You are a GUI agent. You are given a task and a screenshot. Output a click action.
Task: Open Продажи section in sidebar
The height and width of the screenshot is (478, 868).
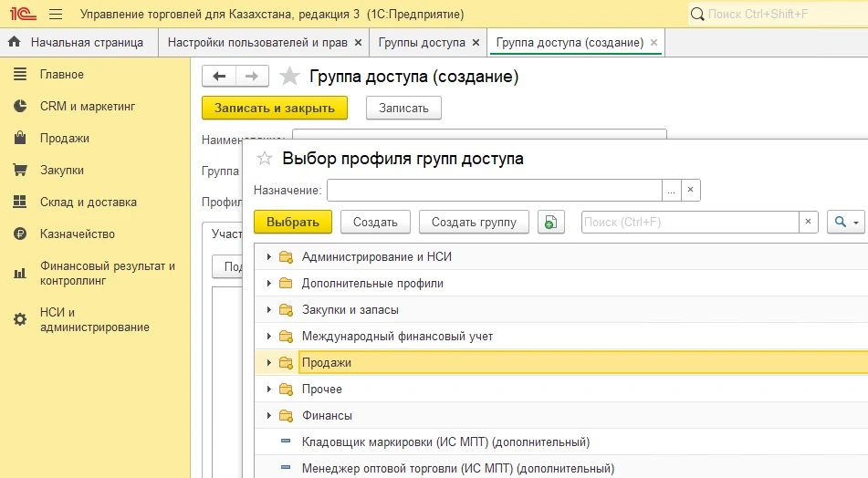tap(64, 139)
